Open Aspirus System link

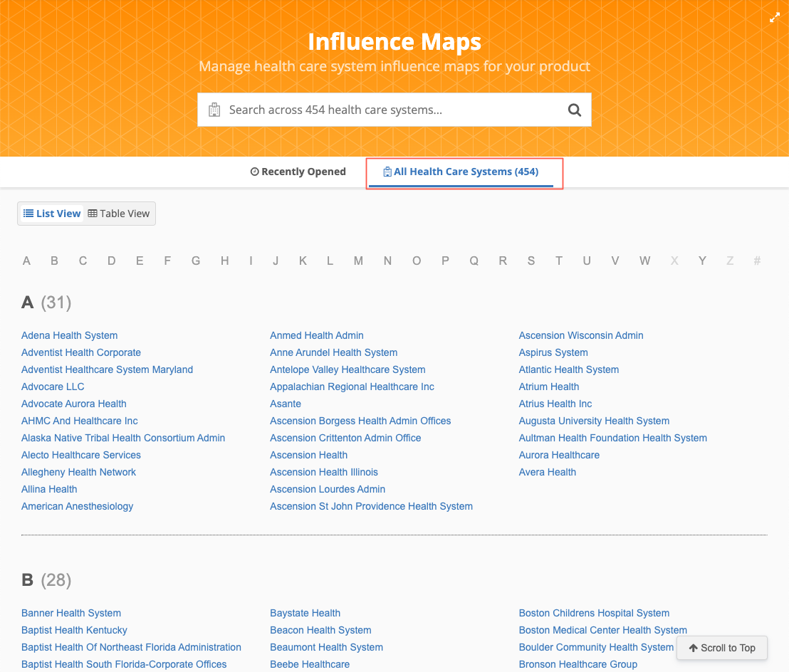[553, 352]
